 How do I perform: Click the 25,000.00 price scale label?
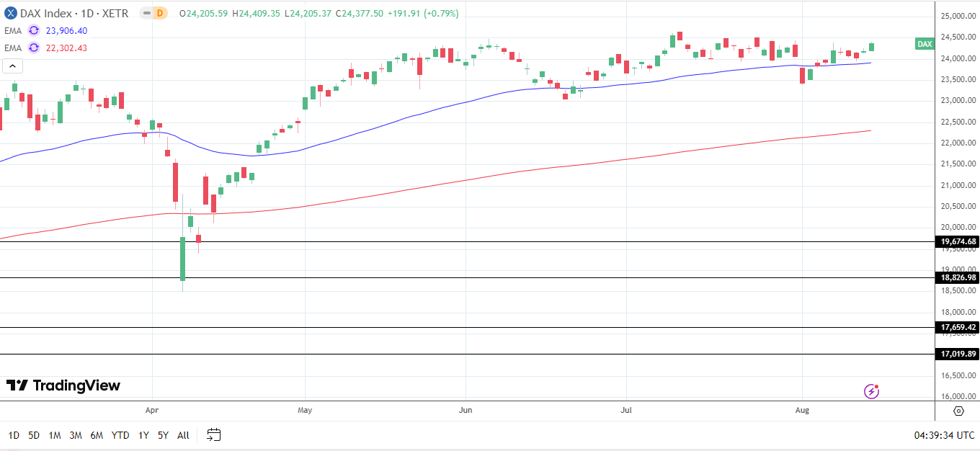pos(958,16)
